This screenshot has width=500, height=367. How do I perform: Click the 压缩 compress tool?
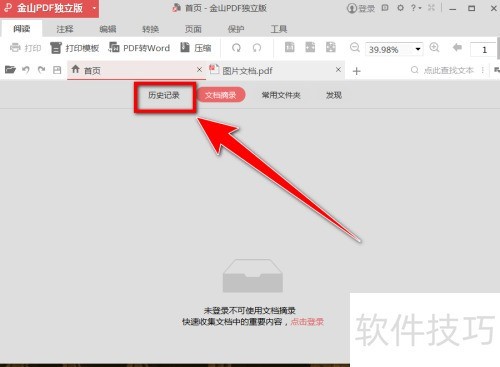click(x=196, y=48)
